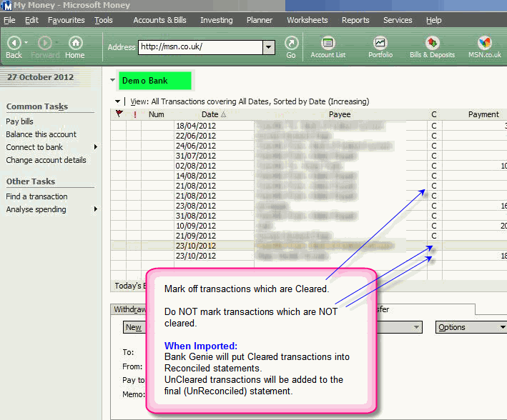Go to Home via the house icon
The width and height of the screenshot is (507, 420).
point(75,43)
